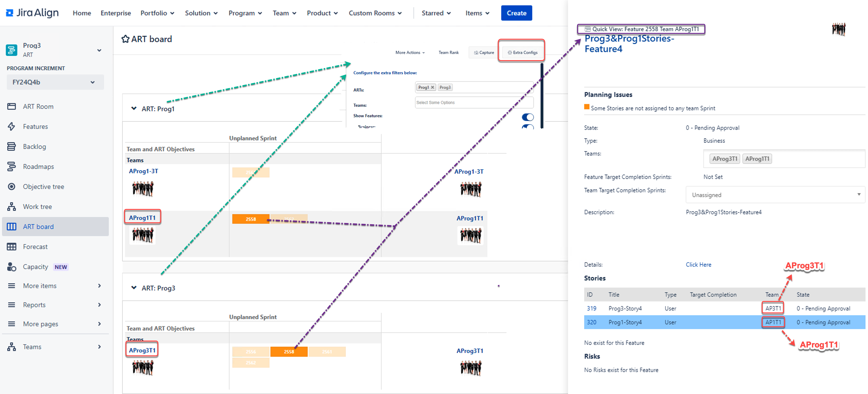Open Team Target Completion Sprints dropdown
Viewport: 868px width, 394px height.
775,195
